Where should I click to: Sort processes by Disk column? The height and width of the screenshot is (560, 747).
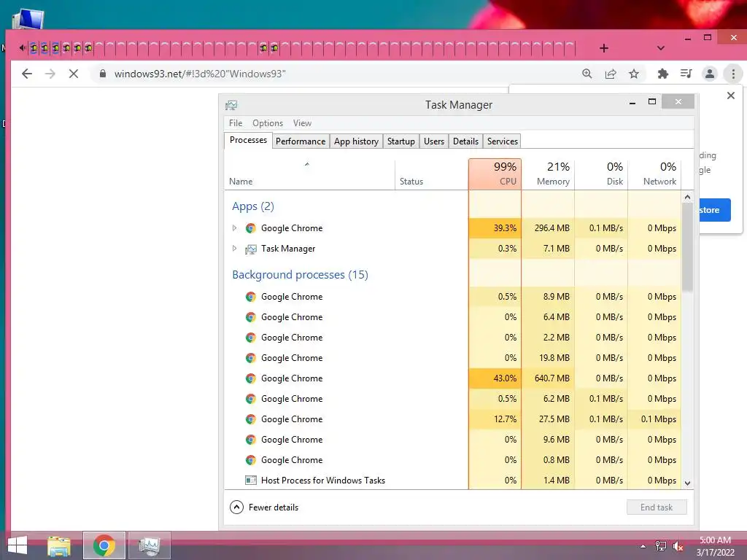click(601, 174)
